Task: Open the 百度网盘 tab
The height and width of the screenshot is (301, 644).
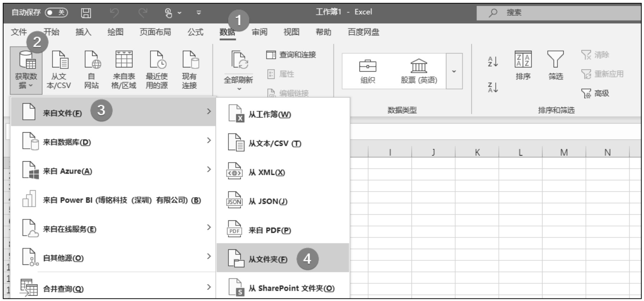Action: 363,32
